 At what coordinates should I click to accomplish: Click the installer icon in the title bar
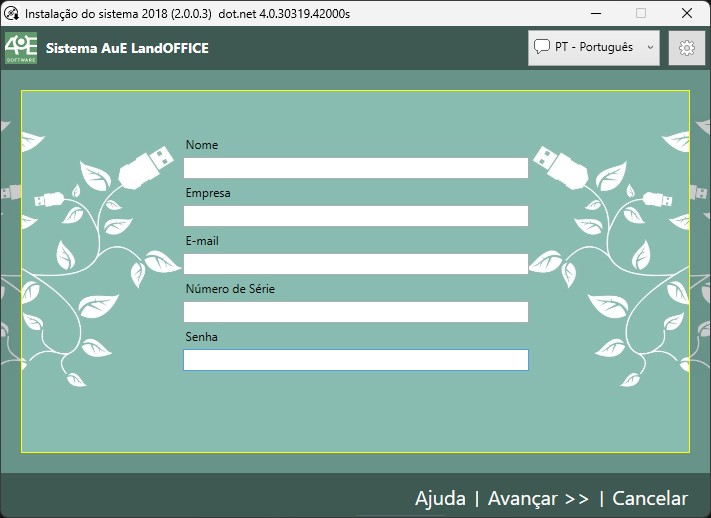(12, 13)
